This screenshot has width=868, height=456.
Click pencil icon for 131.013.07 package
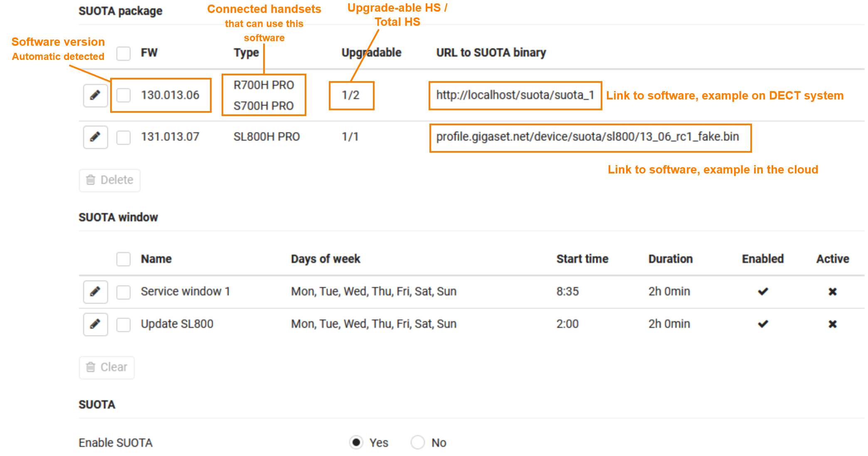click(95, 137)
